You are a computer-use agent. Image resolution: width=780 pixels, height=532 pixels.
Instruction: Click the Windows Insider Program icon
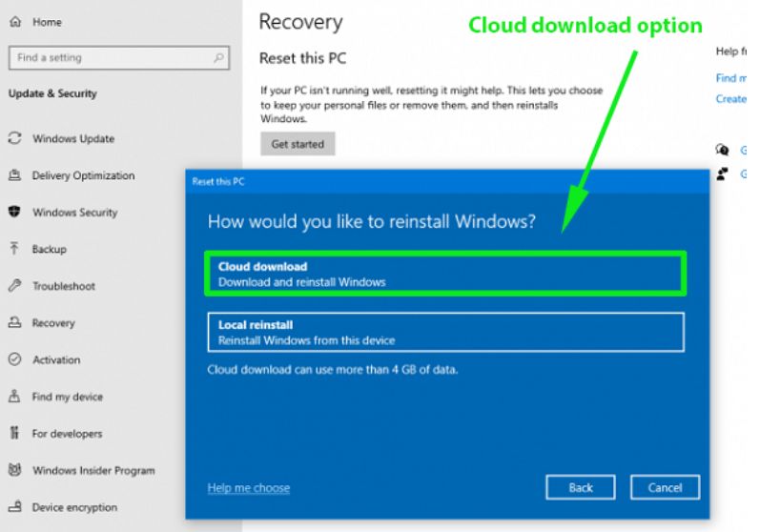coord(15,469)
